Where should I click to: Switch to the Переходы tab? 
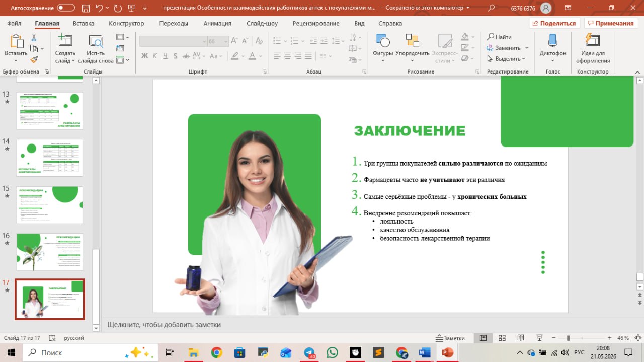coord(174,23)
